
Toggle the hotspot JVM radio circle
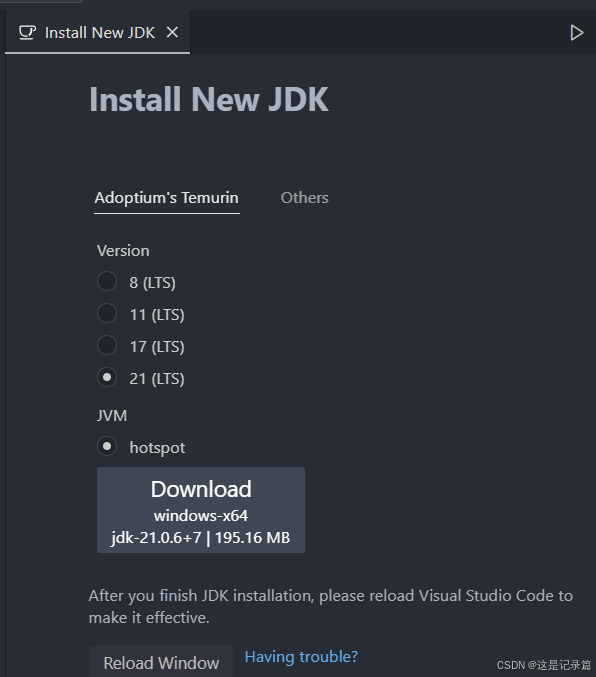tap(107, 446)
